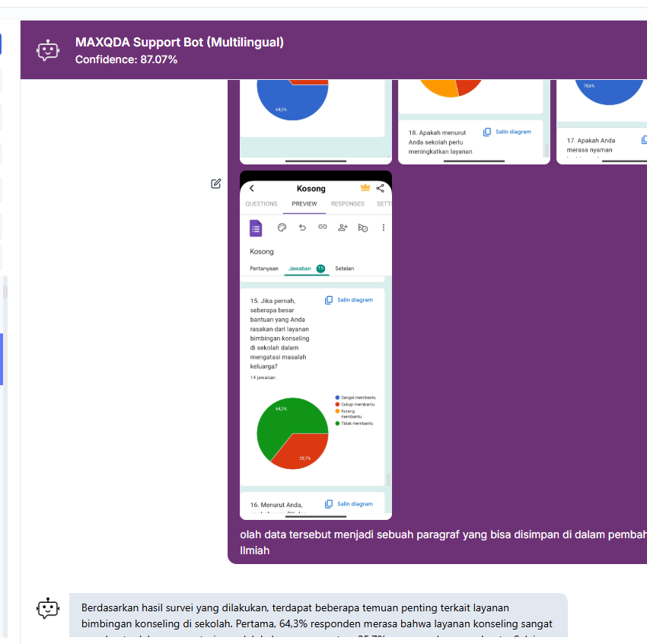Click the edit message pencil icon
This screenshot has height=644, width=647.
coord(216,183)
